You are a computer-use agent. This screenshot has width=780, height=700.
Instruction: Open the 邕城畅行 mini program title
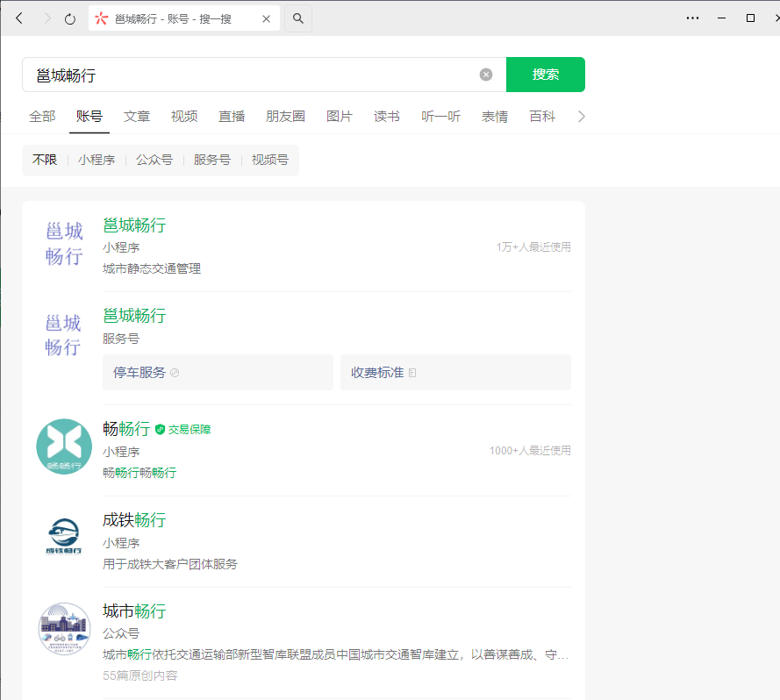click(134, 225)
